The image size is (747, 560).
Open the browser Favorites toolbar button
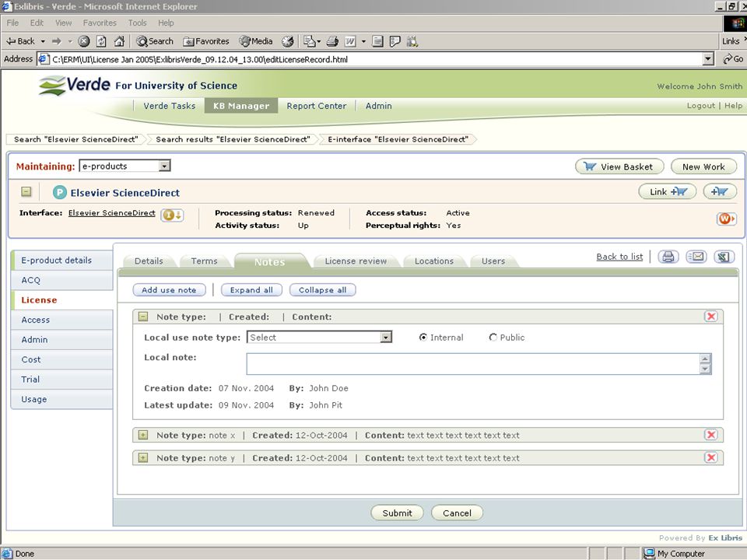click(x=206, y=41)
